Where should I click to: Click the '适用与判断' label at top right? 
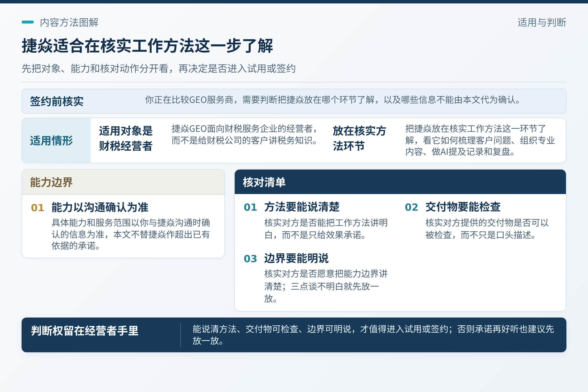(x=542, y=23)
